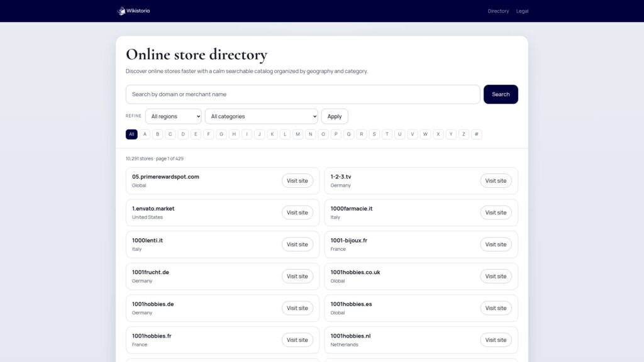The image size is (644, 362).
Task: Open the Directory nav link
Action: tap(498, 11)
